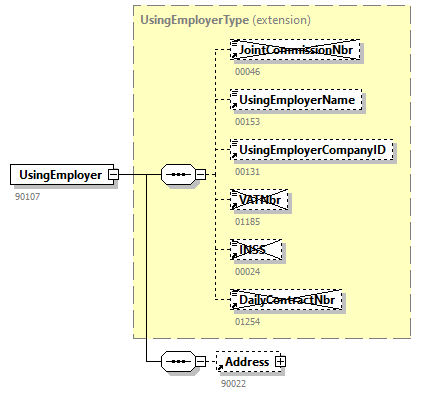Expand the Address element

click(280, 361)
